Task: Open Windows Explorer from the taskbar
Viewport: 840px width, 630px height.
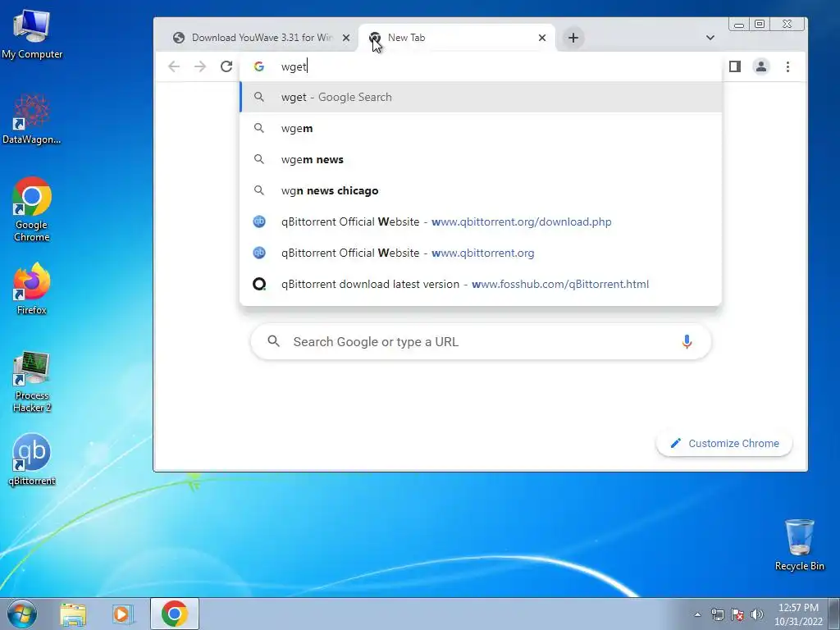Action: pos(73,614)
